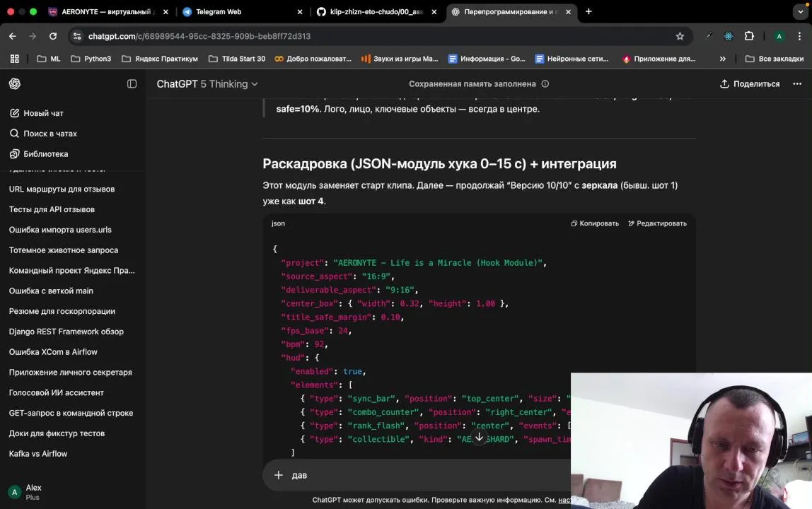Open the Информация - Go... bookmark
This screenshot has height=509, width=812.
[x=486, y=59]
